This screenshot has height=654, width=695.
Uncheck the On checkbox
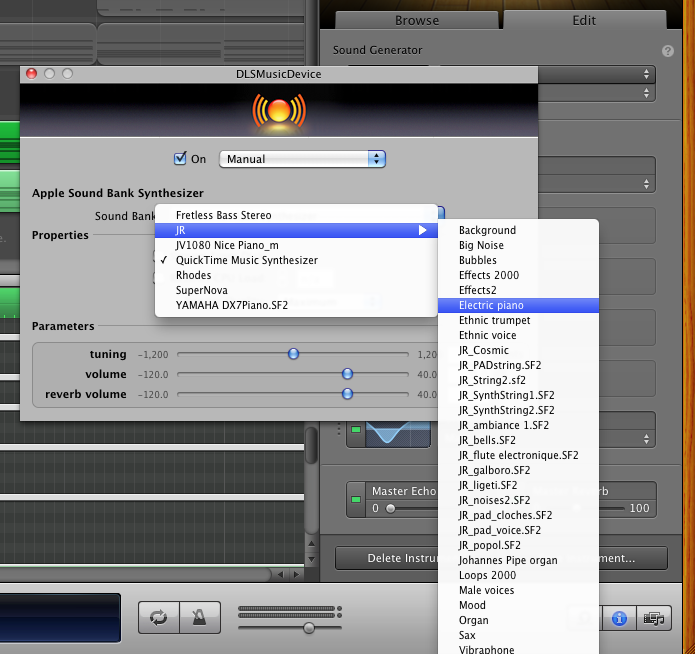[180, 158]
